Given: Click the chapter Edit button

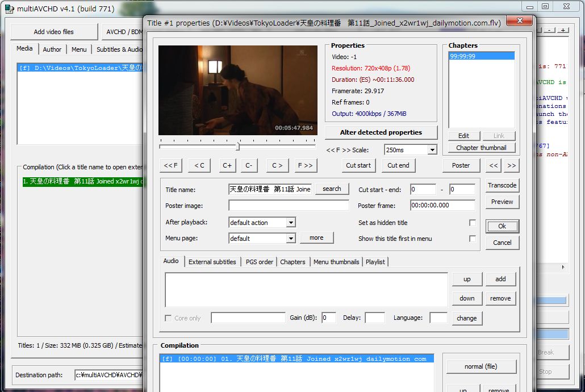Looking at the screenshot, I should pos(463,136).
